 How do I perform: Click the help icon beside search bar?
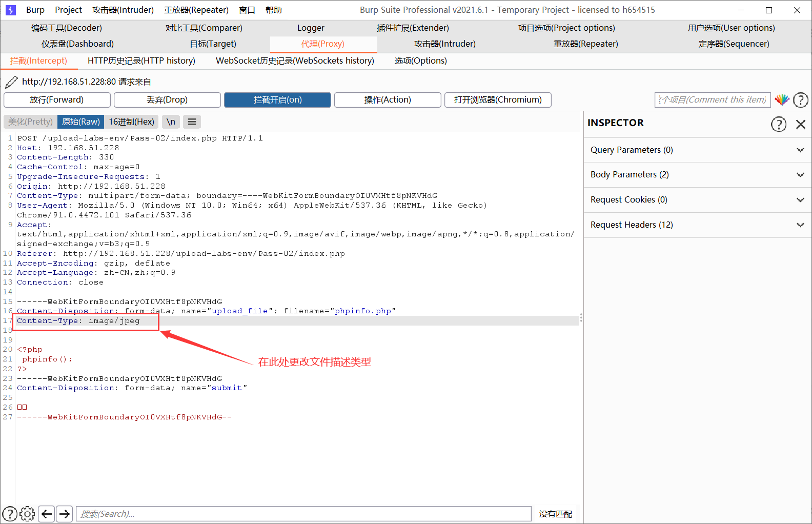(x=10, y=514)
